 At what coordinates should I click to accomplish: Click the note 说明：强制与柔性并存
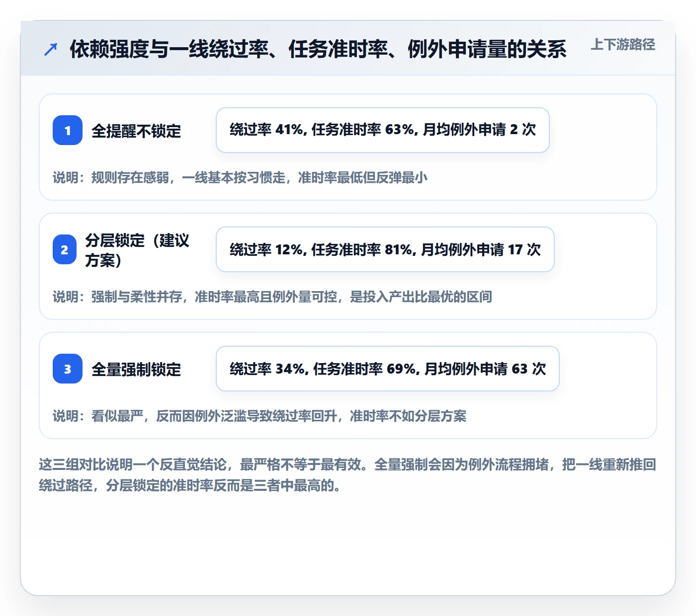pos(272,297)
